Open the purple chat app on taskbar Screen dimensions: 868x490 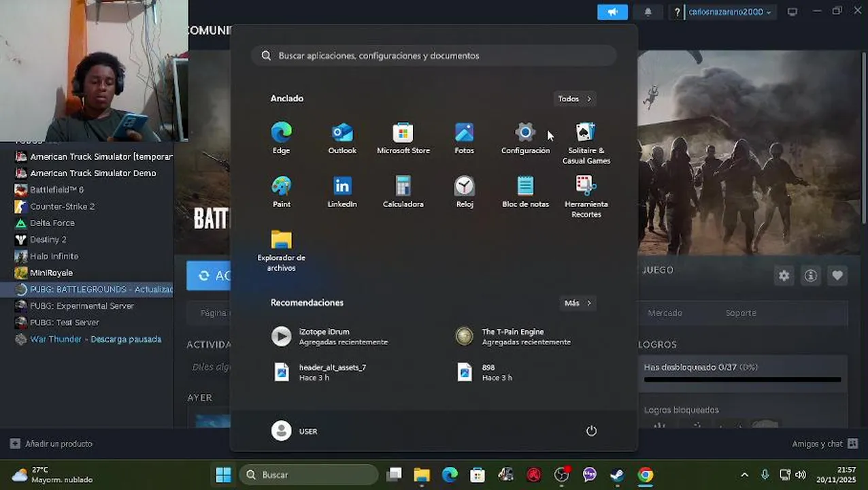(x=590, y=475)
